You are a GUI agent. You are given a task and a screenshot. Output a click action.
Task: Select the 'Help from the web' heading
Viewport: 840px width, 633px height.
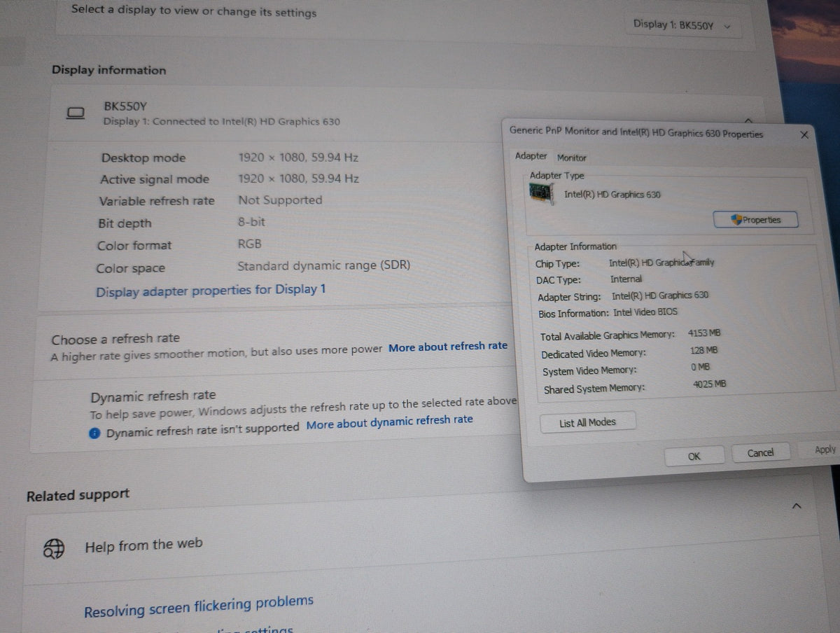pos(143,545)
